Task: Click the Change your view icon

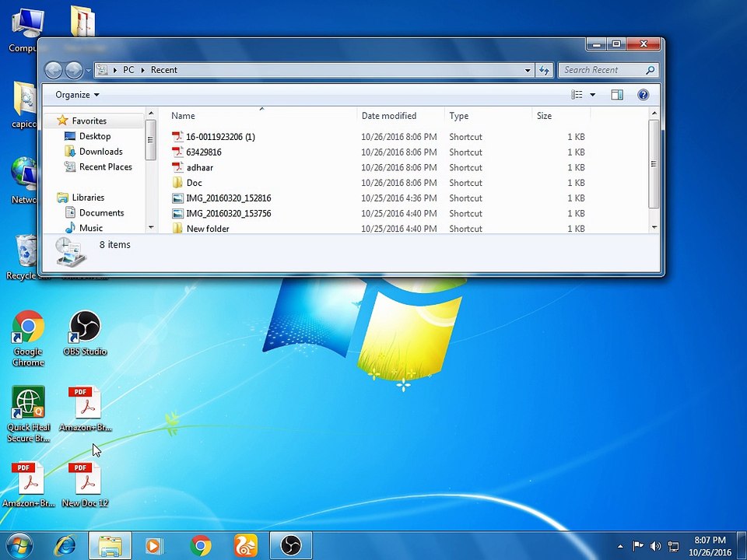Action: tap(577, 95)
